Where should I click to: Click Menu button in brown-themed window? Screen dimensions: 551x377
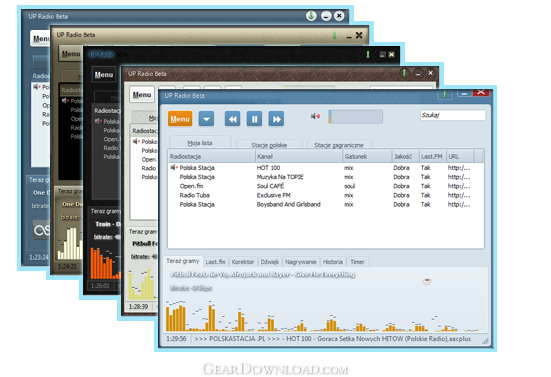point(142,95)
